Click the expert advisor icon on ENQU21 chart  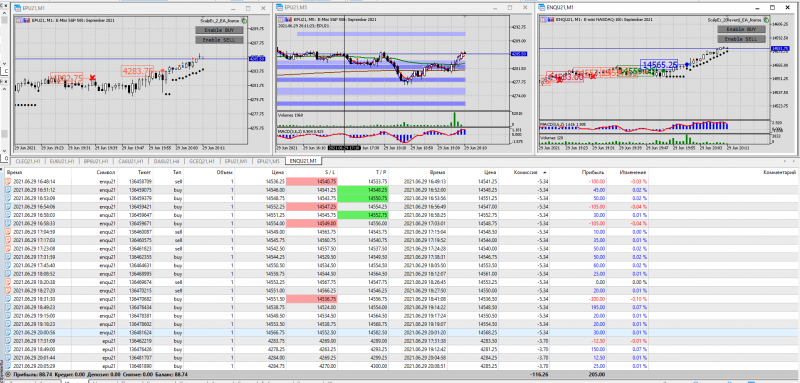click(x=767, y=20)
